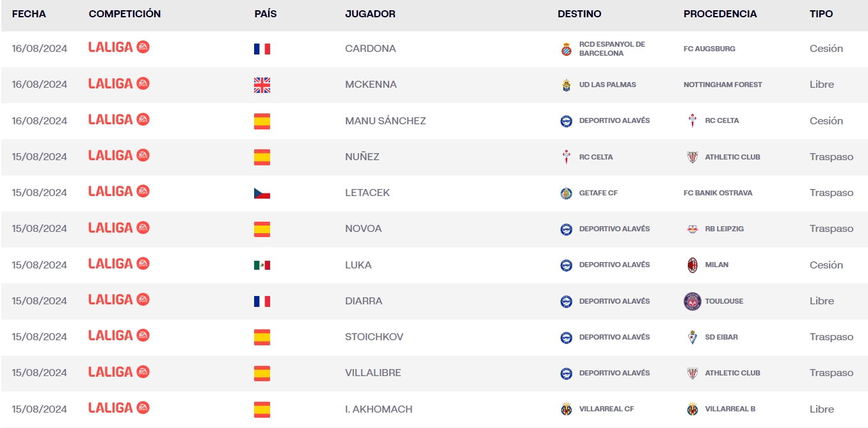
Task: Click the Villarreal B crest
Action: coord(692,409)
